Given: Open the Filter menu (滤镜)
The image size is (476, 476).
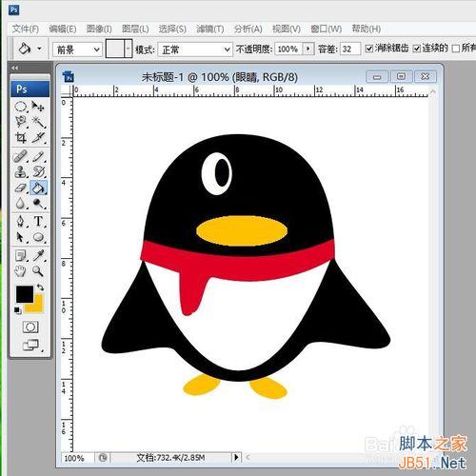Looking at the screenshot, I should 209,29.
